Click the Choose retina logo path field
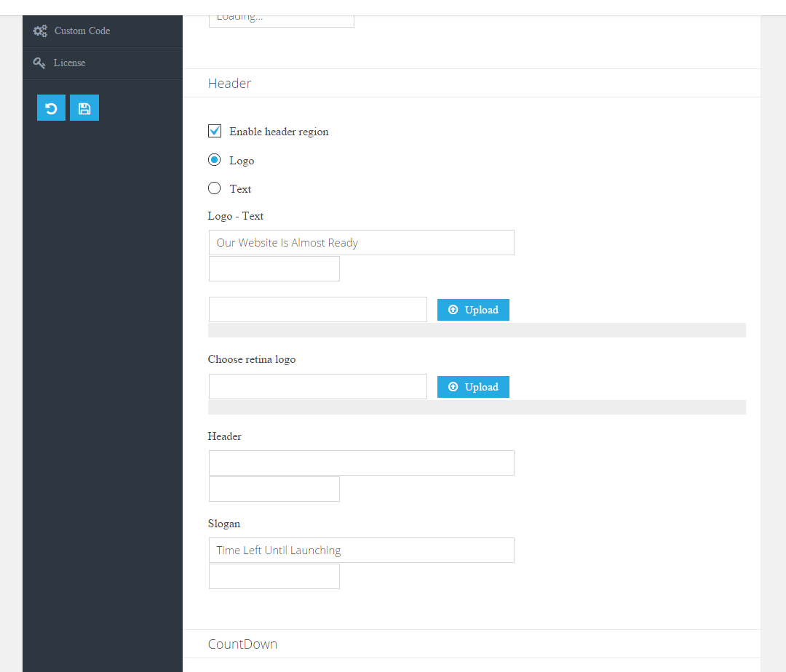The width and height of the screenshot is (786, 672). pos(317,387)
